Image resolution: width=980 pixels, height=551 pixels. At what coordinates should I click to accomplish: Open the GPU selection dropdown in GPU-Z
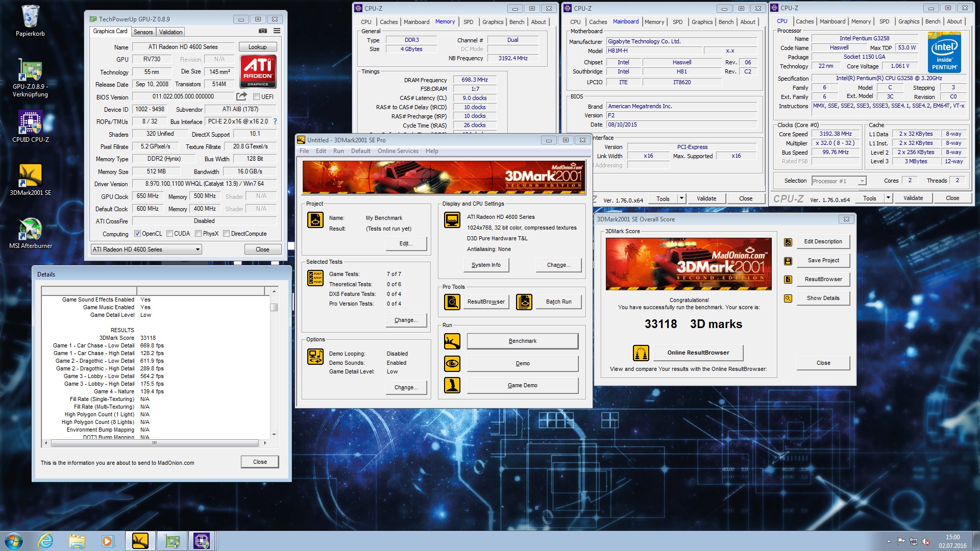(x=146, y=249)
